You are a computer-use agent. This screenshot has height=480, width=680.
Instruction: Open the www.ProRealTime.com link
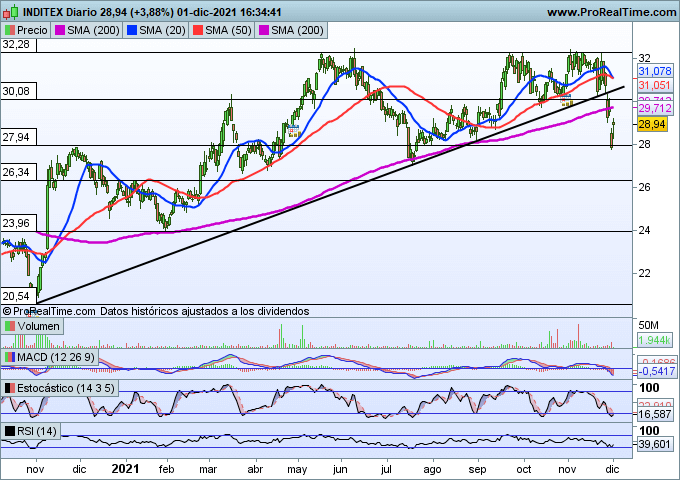point(611,12)
